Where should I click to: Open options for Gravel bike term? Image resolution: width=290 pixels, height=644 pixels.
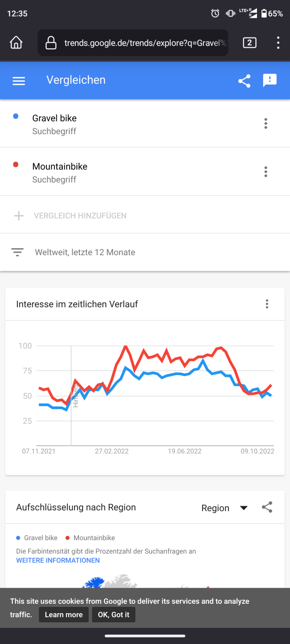pyautogui.click(x=265, y=124)
